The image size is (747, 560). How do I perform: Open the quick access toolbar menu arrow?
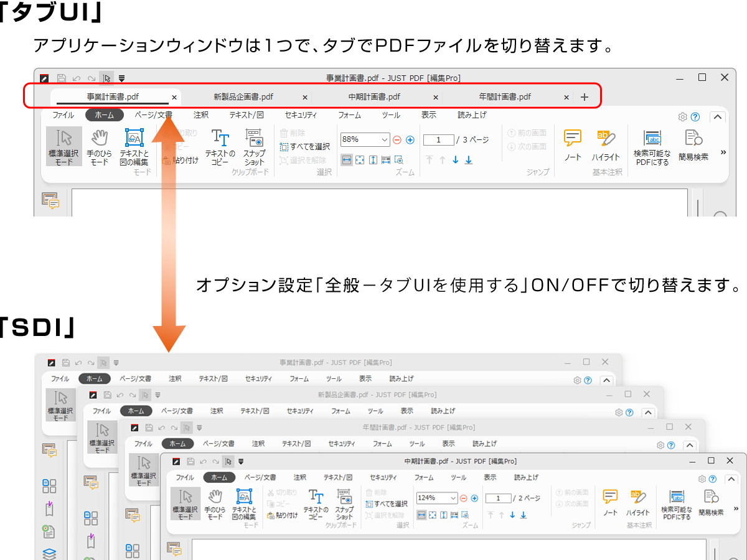121,78
